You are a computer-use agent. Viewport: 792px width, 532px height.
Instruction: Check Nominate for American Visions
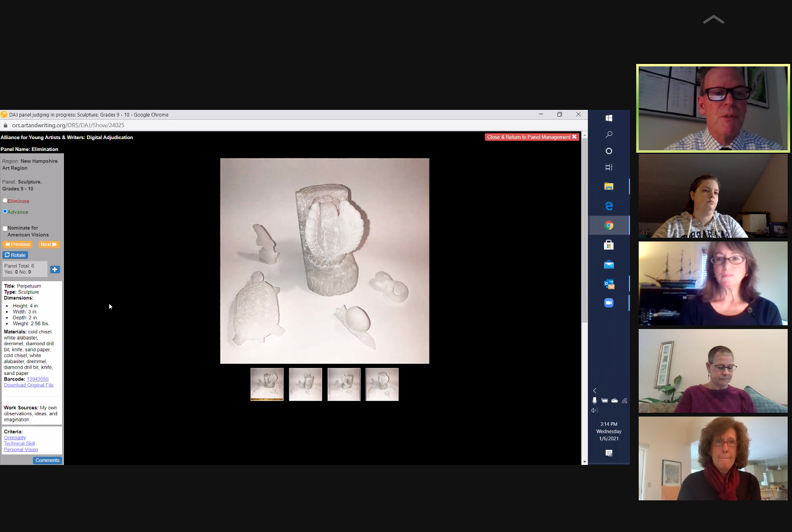[6, 228]
